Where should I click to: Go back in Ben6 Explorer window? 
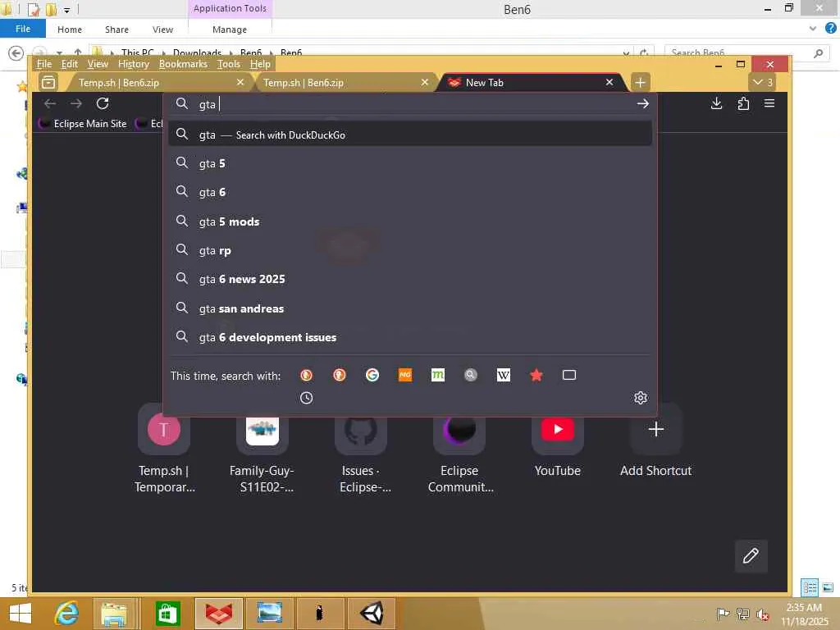pyautogui.click(x=16, y=53)
